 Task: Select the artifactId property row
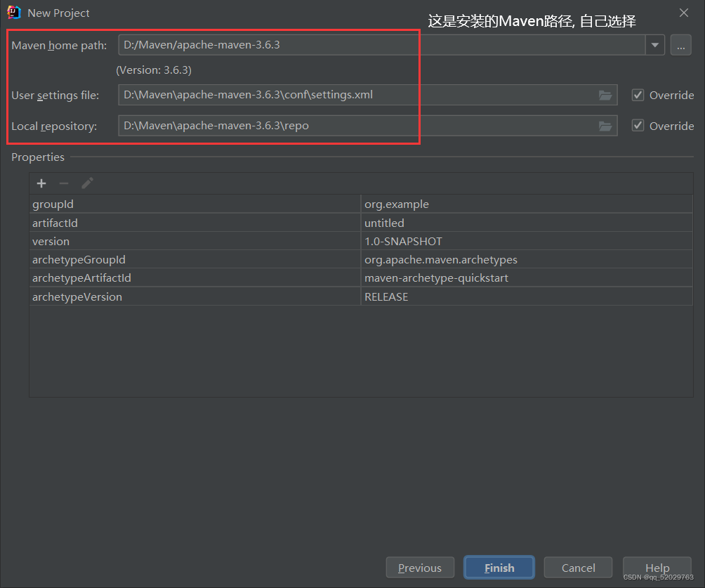pyautogui.click(x=361, y=223)
